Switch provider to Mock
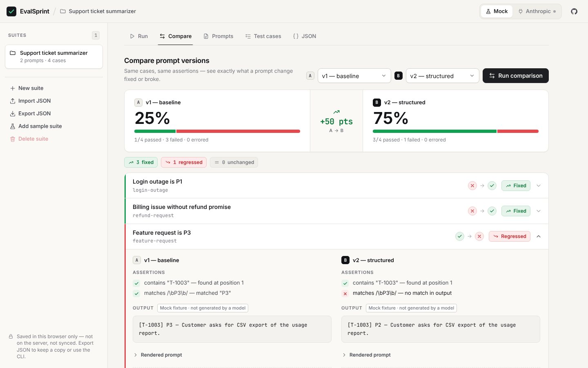Screen dimensions: 588x368 click(497, 11)
